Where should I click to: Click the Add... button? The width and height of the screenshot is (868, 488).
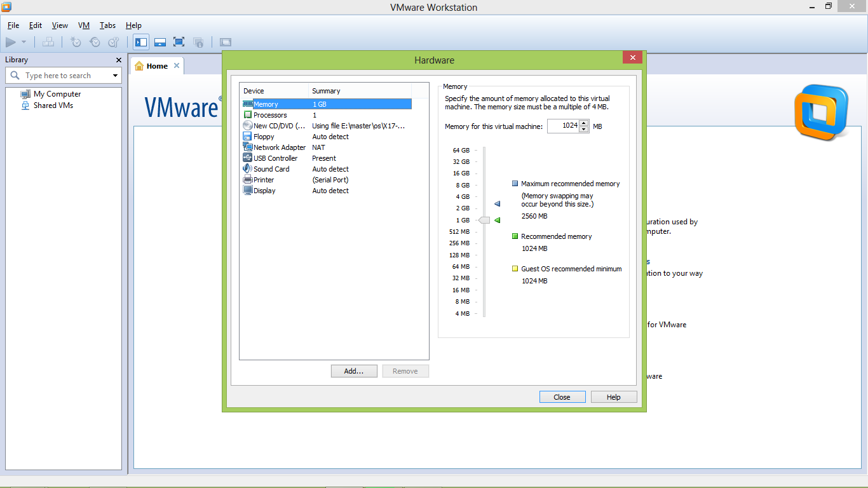tap(354, 371)
